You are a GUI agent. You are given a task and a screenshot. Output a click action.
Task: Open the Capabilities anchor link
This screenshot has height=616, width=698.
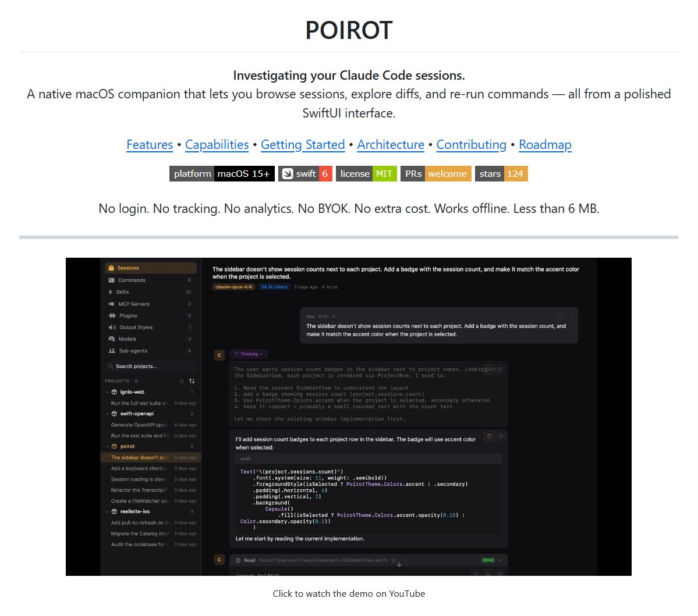[217, 145]
